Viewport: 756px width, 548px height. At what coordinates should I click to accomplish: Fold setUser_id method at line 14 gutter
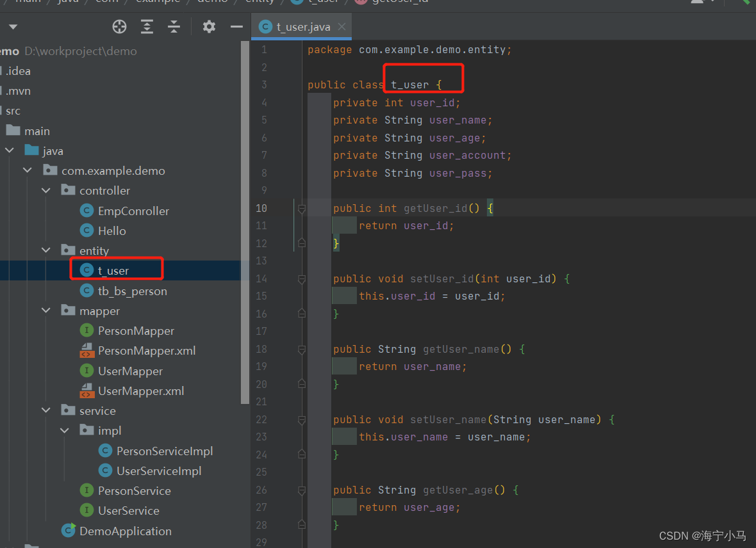point(302,279)
